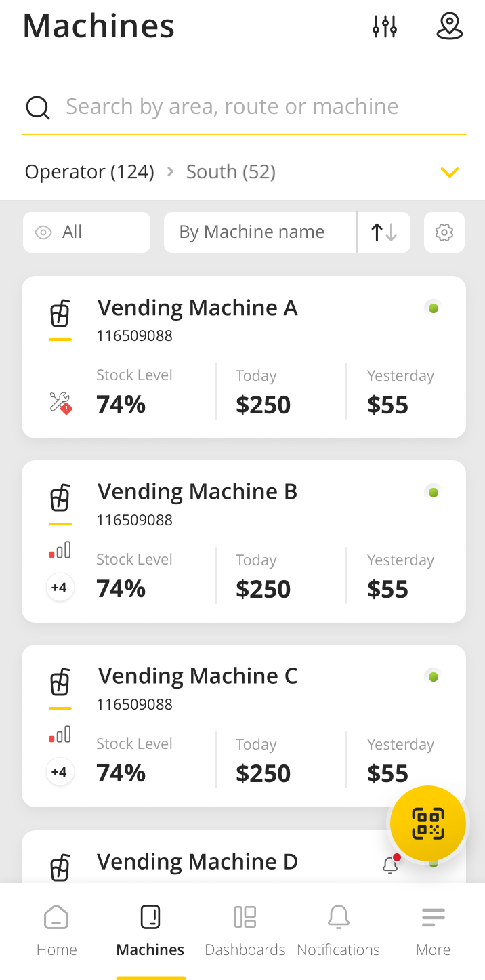485x980 pixels.
Task: Expand the Operator/South breadcrumb chevron
Action: pyautogui.click(x=450, y=172)
